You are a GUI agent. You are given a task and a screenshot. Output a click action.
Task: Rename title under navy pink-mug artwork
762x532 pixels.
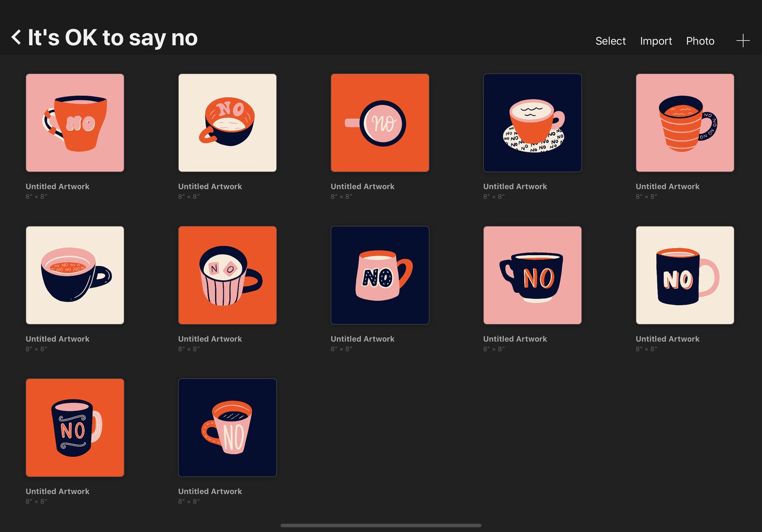[363, 339]
